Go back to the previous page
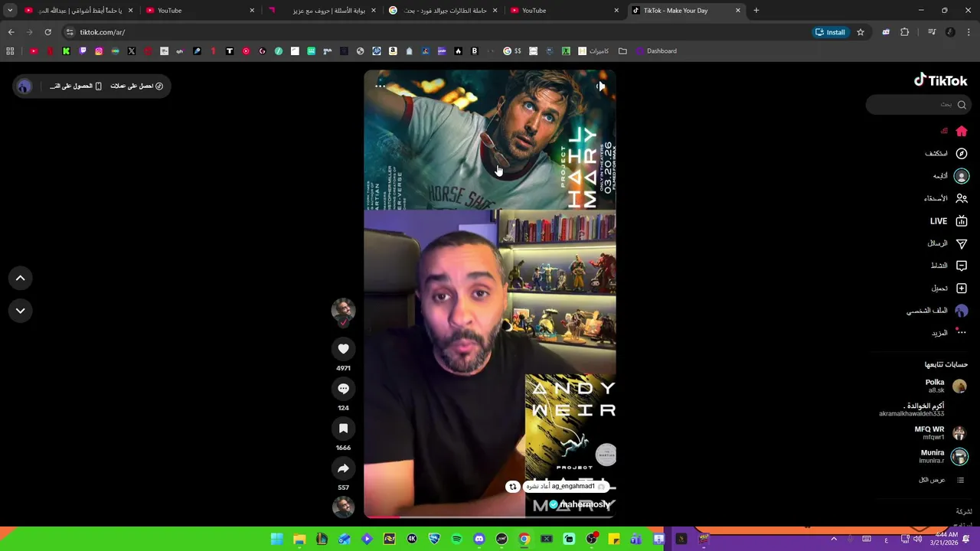Screen dimensions: 980x551 (x=11, y=32)
